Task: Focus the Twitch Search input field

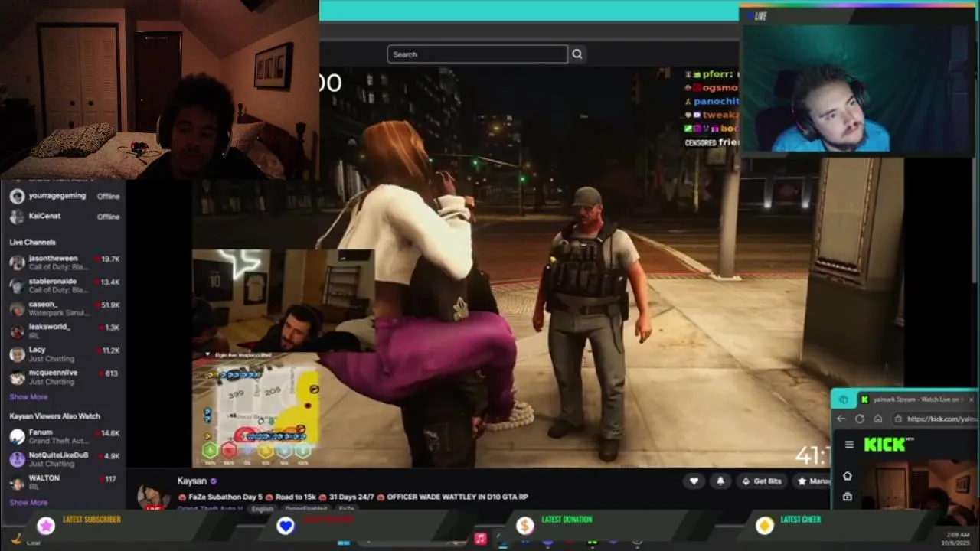Action: pyautogui.click(x=477, y=54)
